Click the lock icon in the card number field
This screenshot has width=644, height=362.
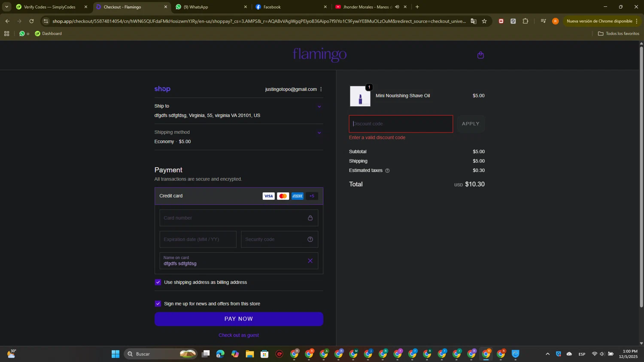pos(310,218)
